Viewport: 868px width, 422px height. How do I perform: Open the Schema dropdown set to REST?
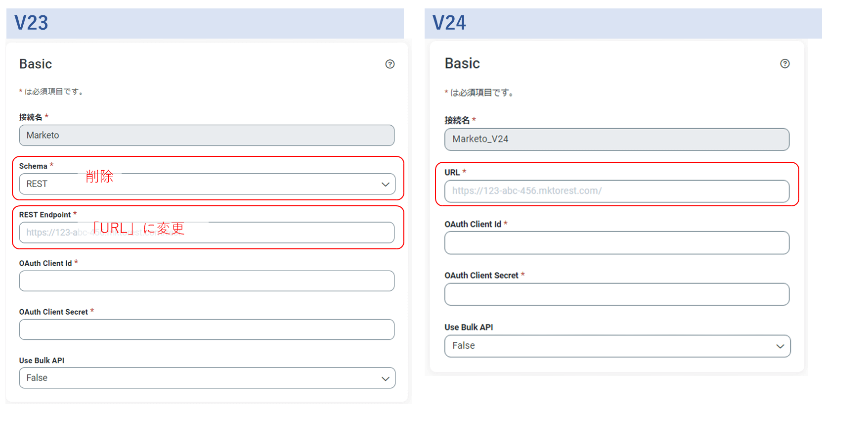click(207, 184)
